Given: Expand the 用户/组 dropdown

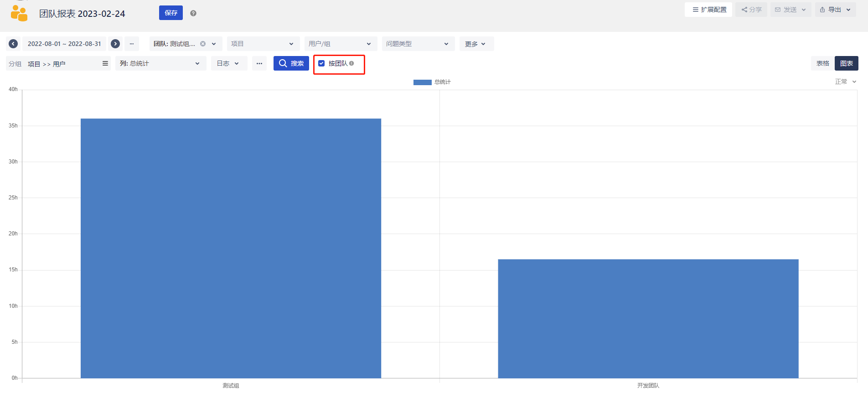Looking at the screenshot, I should 340,44.
